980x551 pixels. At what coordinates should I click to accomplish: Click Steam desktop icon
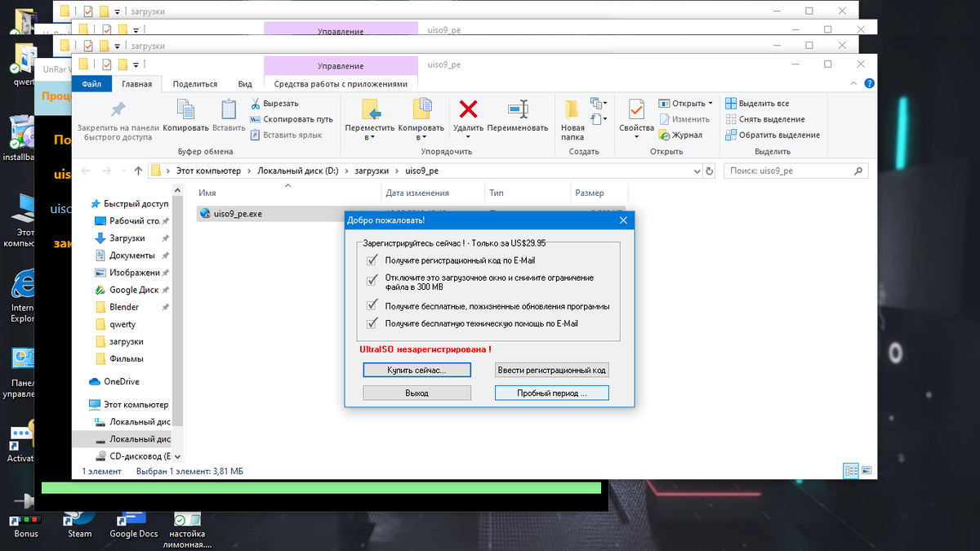80,525
